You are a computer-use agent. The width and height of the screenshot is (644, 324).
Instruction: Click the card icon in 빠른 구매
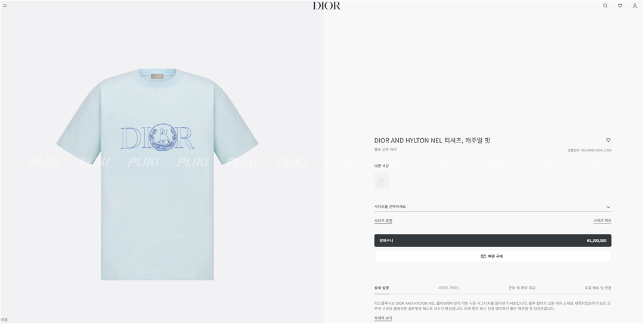484,256
